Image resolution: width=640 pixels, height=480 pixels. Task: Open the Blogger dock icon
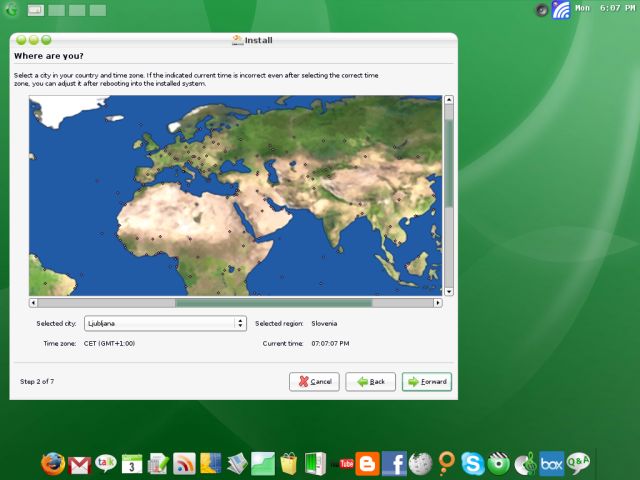coord(368,464)
